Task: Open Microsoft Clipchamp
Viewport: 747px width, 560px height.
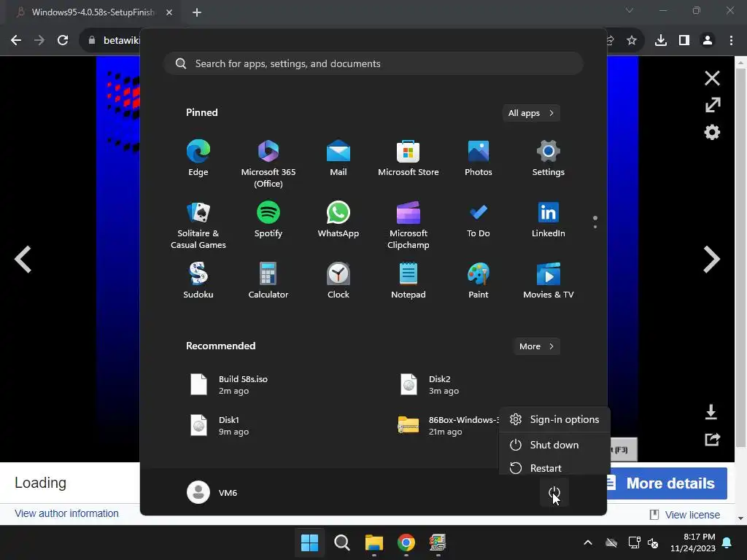Action: (409, 225)
